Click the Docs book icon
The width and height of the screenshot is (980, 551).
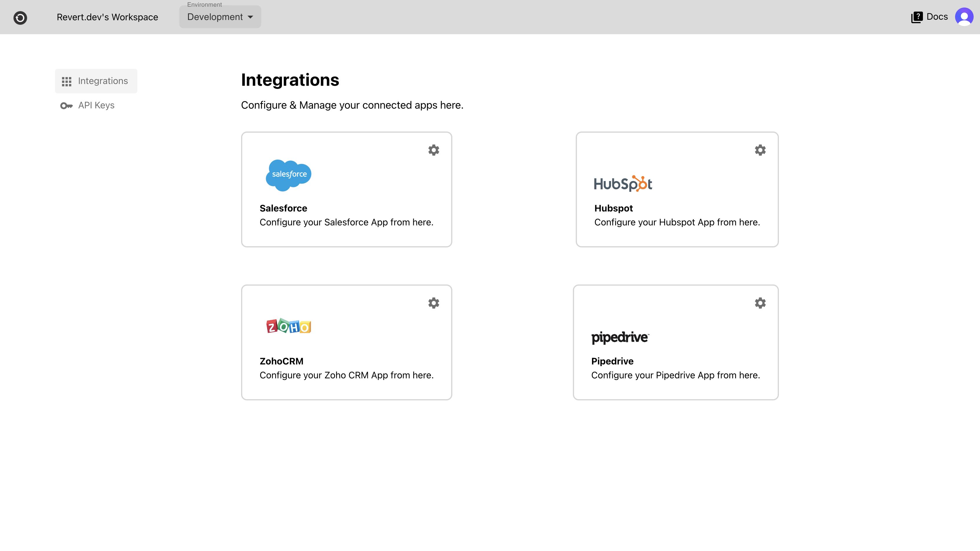917,17
